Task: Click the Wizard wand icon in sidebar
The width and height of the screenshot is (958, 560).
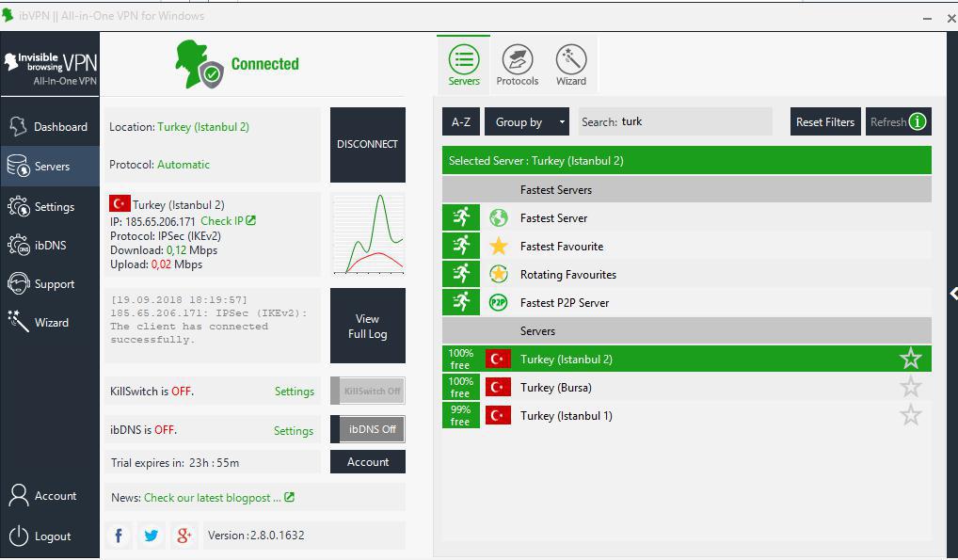Action: tap(18, 322)
